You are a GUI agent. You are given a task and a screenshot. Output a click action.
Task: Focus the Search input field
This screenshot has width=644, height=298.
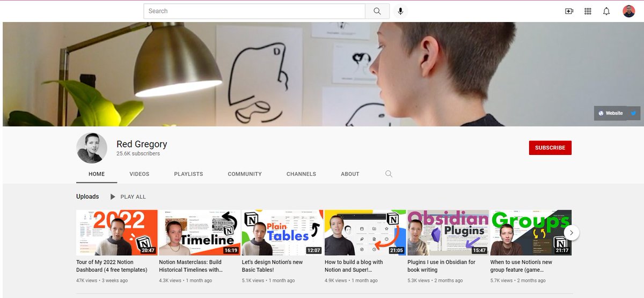tap(254, 11)
